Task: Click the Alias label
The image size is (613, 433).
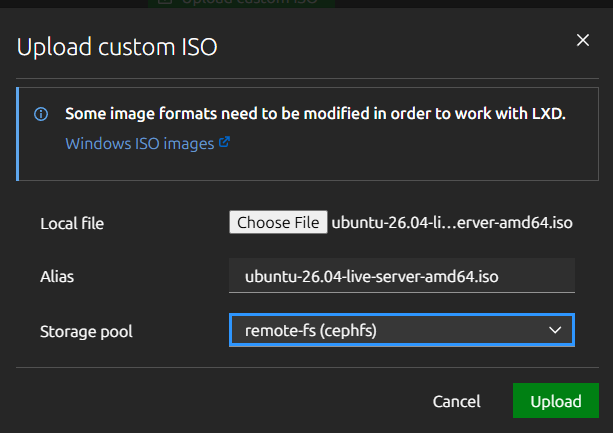Action: pyautogui.click(x=57, y=277)
